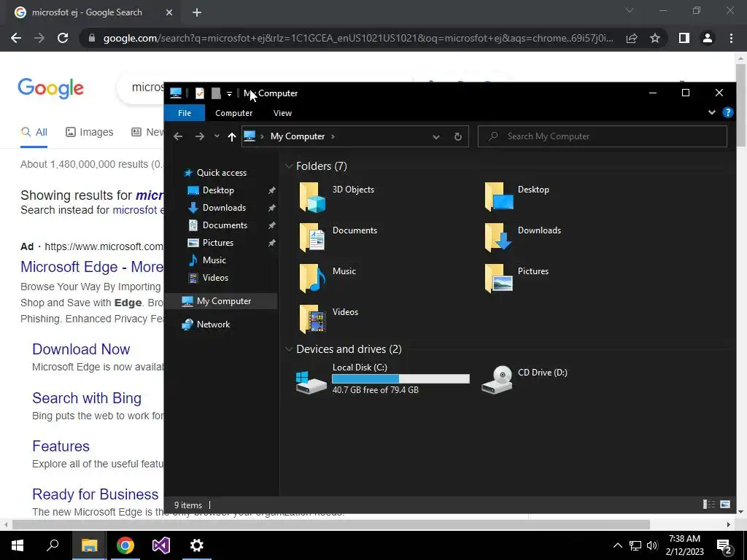Bookmark this page with star icon
The height and width of the screenshot is (560, 747).
[x=655, y=38]
